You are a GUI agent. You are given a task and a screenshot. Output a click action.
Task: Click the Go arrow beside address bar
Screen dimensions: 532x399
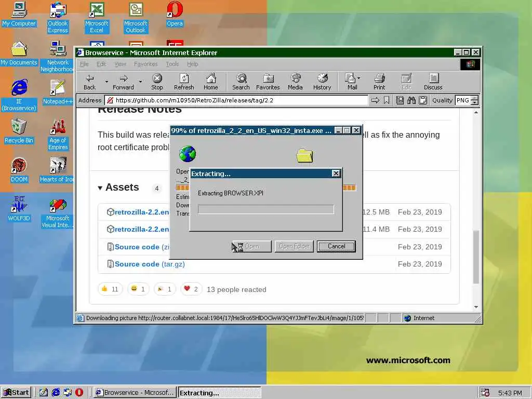pyautogui.click(x=375, y=100)
